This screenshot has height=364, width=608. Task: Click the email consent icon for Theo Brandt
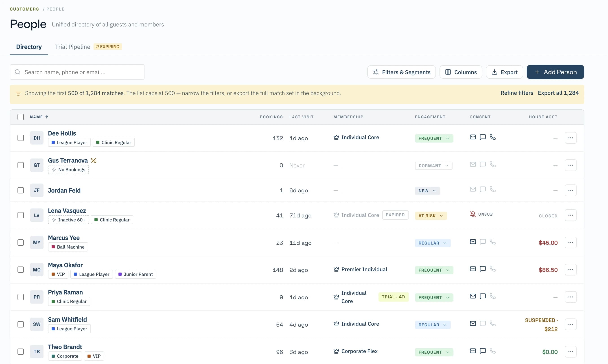(x=473, y=351)
